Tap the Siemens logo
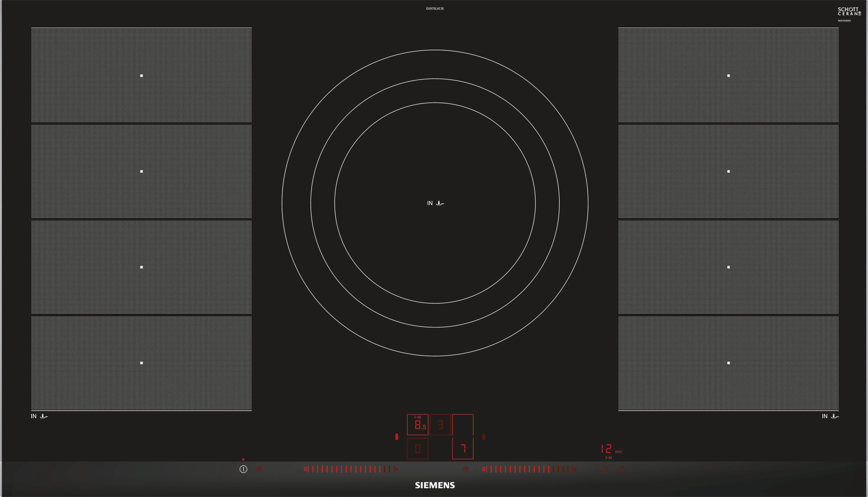Image resolution: width=868 pixels, height=497 pixels. (x=435, y=485)
